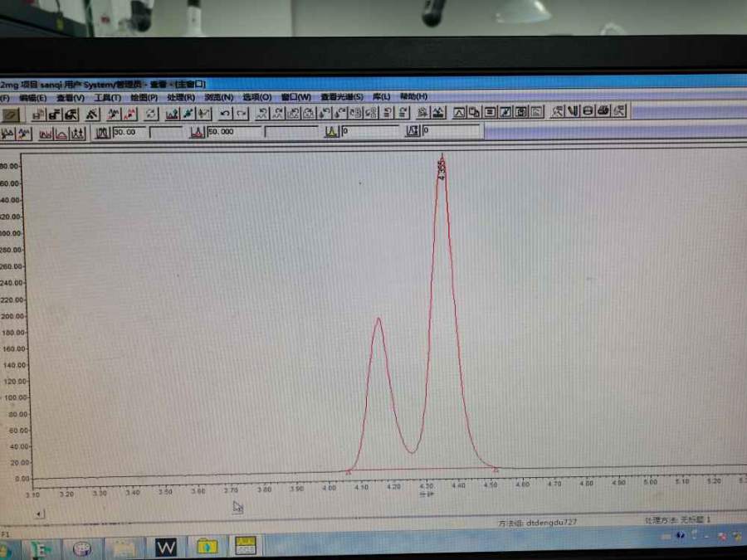Click the refresh/cycle icon in the toolbar
747x560 pixels.
coord(151,114)
